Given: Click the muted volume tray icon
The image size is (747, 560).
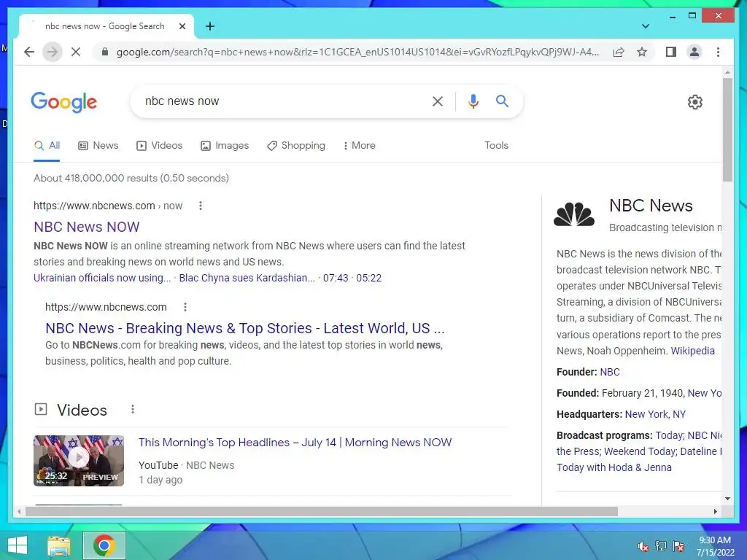Looking at the screenshot, I should pos(643,546).
